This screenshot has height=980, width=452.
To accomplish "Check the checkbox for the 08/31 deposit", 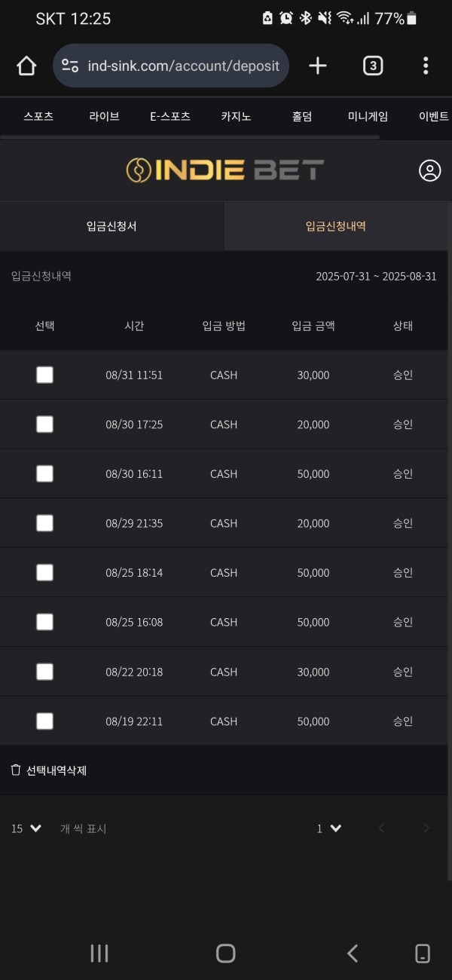I will point(44,374).
